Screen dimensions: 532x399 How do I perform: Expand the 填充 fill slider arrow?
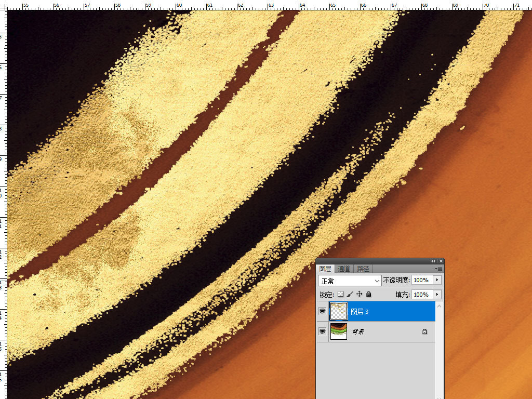point(437,295)
